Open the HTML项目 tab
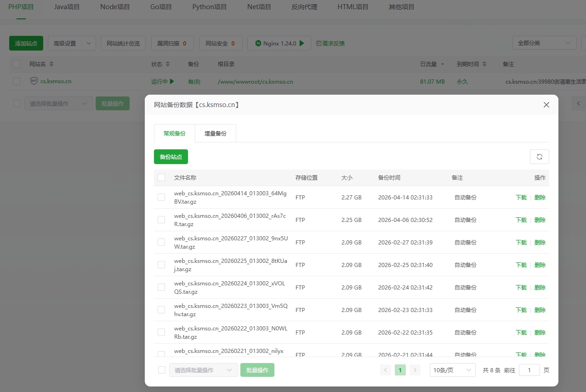This screenshot has height=392, width=586. point(353,7)
